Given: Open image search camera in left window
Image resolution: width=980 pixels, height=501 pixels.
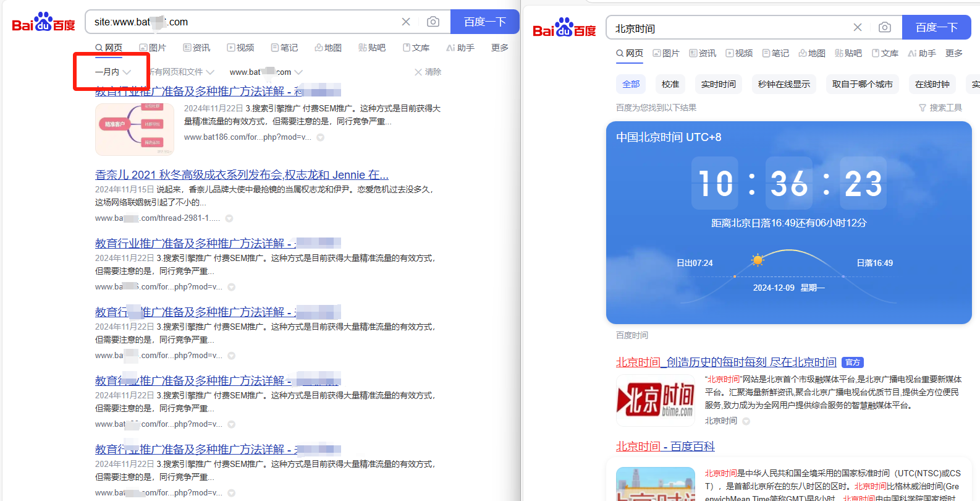Looking at the screenshot, I should tap(433, 22).
